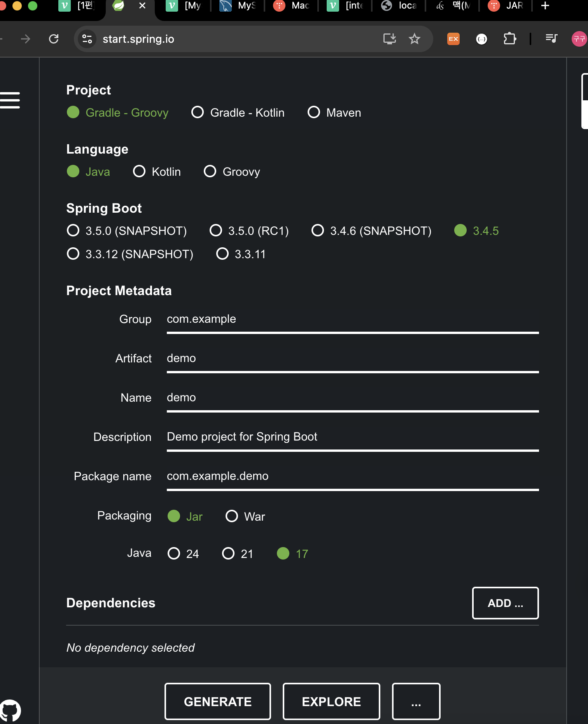The width and height of the screenshot is (588, 724).
Task: Open the media control playlist icon
Action: coord(551,38)
